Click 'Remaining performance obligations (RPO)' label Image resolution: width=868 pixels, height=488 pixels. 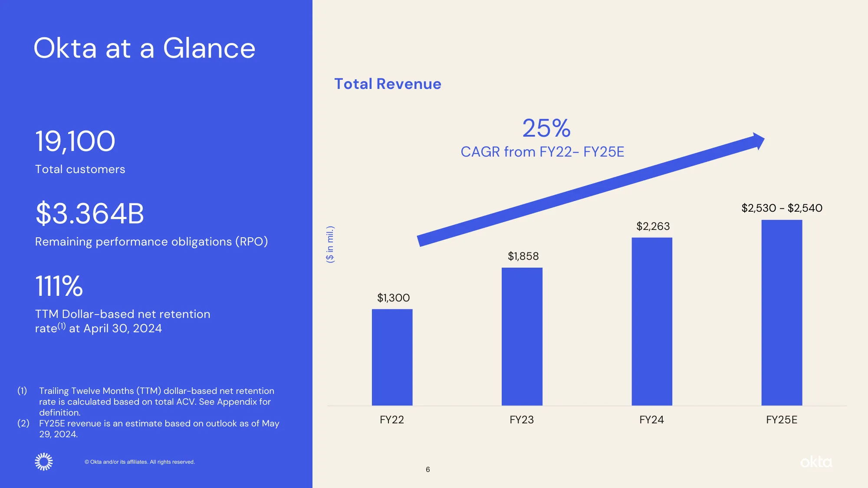(x=151, y=242)
